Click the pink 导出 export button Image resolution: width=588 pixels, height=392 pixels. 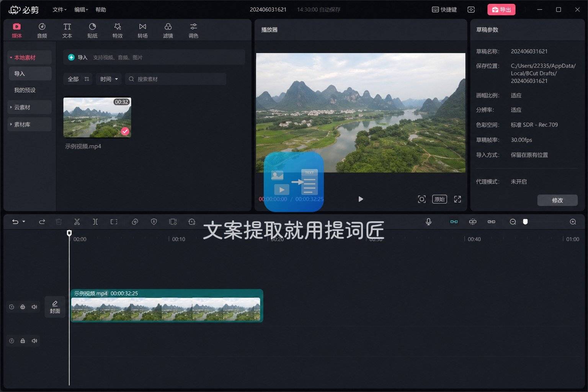point(501,10)
